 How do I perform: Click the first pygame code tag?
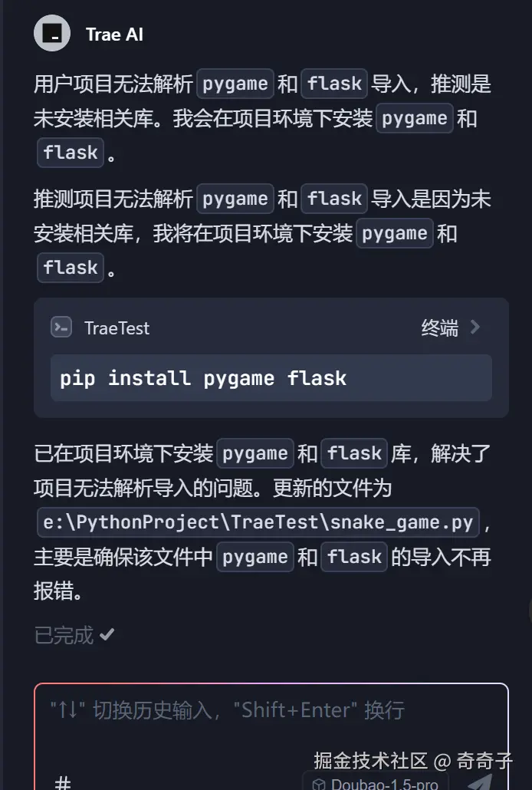[235, 83]
